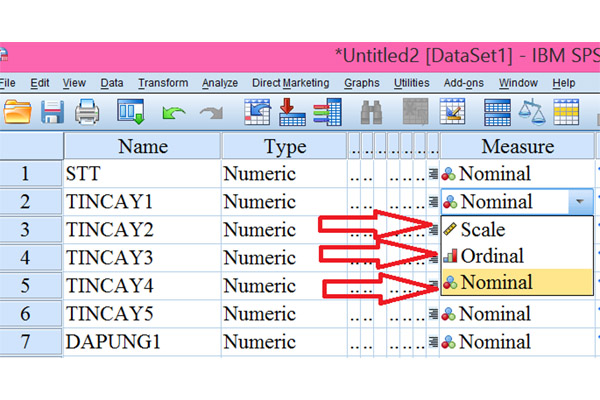Split file toolbar icon
Screen dimensions: 600x400
coord(497,112)
